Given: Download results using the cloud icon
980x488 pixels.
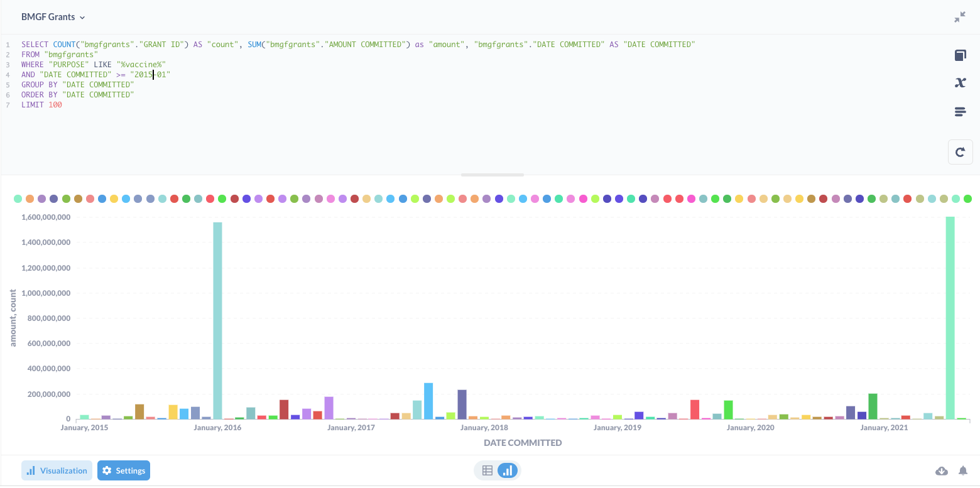Looking at the screenshot, I should click(x=941, y=470).
